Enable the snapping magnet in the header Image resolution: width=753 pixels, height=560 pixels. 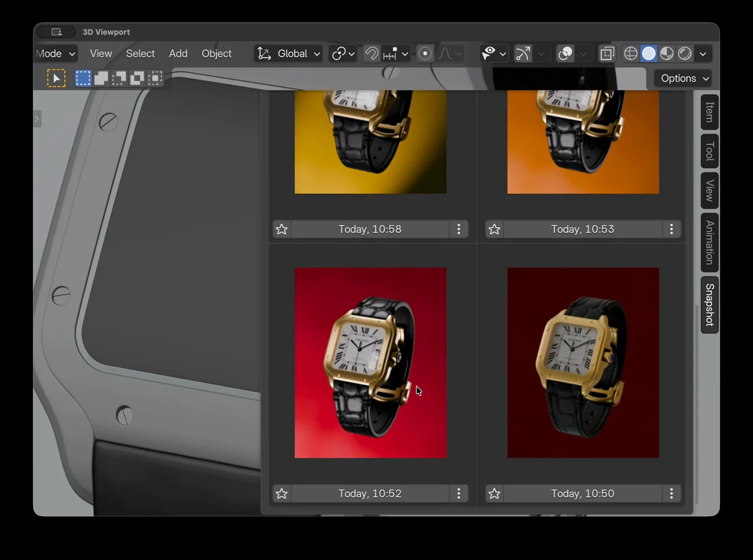(371, 53)
